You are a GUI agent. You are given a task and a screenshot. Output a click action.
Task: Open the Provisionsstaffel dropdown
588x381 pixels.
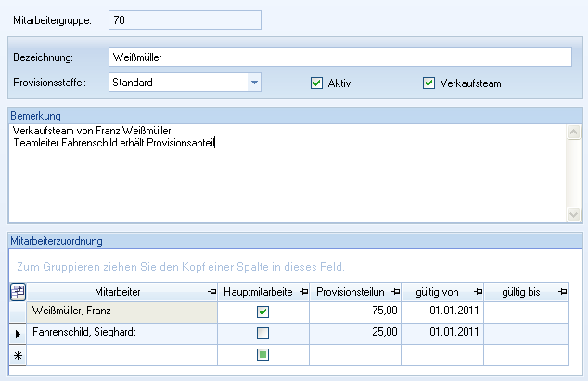(x=254, y=83)
